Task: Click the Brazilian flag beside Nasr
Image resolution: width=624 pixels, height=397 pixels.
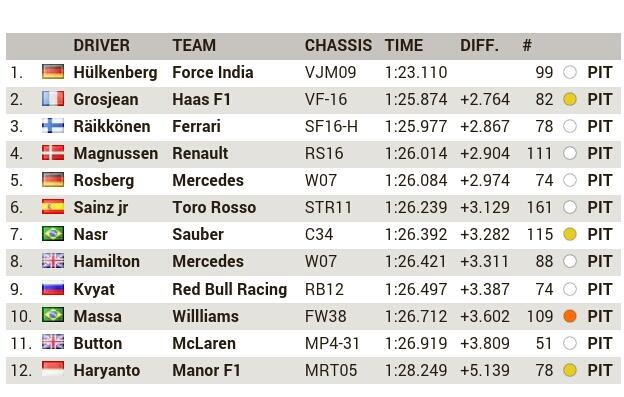Action: coord(53,234)
